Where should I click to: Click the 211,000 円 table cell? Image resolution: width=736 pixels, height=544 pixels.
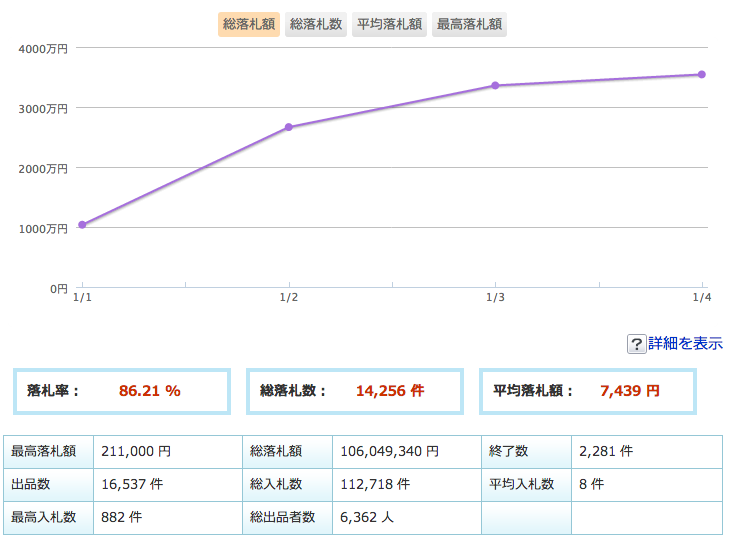tap(136, 451)
